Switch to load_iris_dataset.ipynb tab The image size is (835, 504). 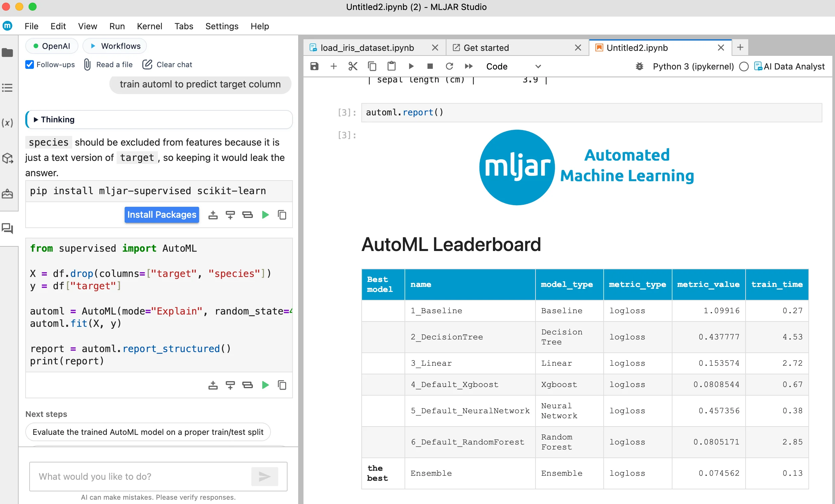367,48
